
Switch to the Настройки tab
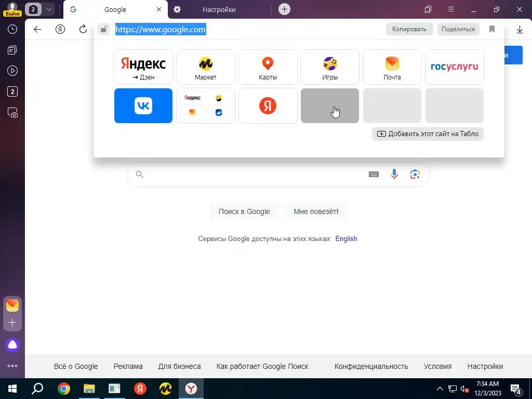219,9
